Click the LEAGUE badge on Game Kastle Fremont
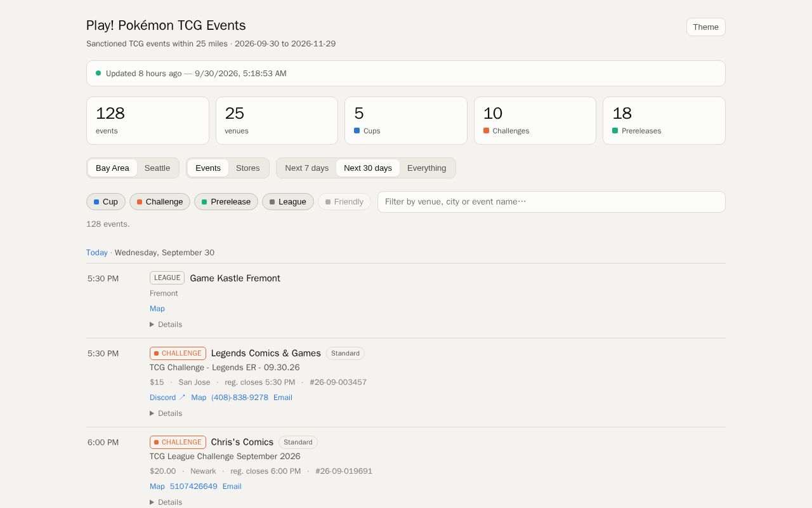Image resolution: width=812 pixels, height=508 pixels. coord(167,277)
